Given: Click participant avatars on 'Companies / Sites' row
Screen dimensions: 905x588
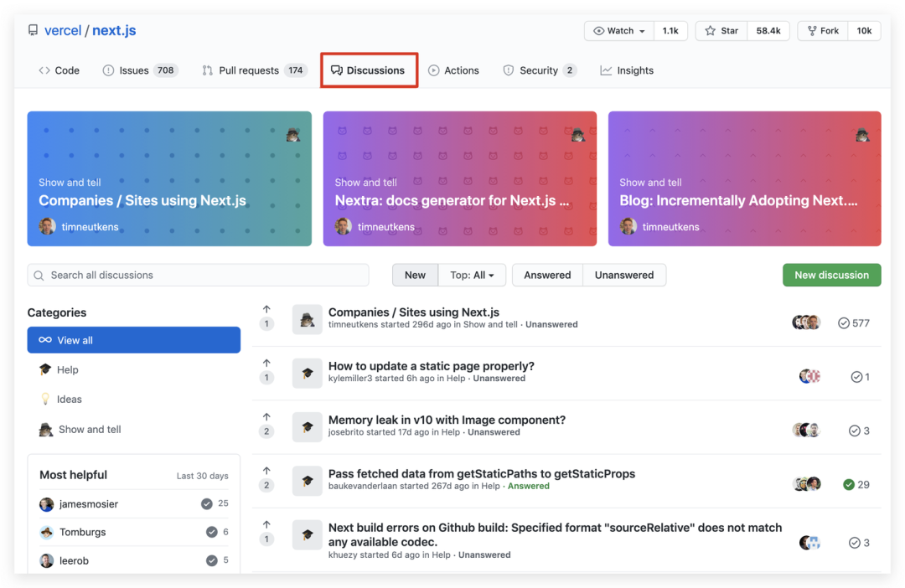Looking at the screenshot, I should pyautogui.click(x=806, y=322).
